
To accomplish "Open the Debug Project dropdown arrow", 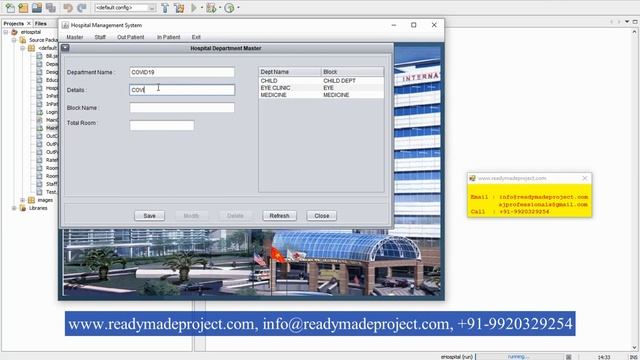I will click(220, 7).
